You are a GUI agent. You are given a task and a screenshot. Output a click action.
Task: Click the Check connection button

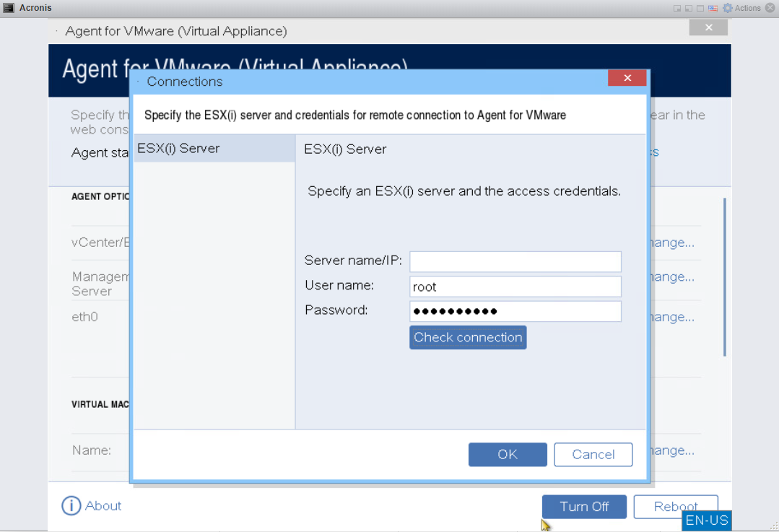point(468,337)
